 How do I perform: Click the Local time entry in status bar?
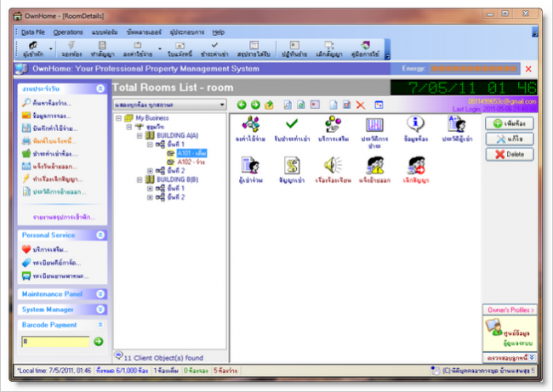tap(54, 371)
